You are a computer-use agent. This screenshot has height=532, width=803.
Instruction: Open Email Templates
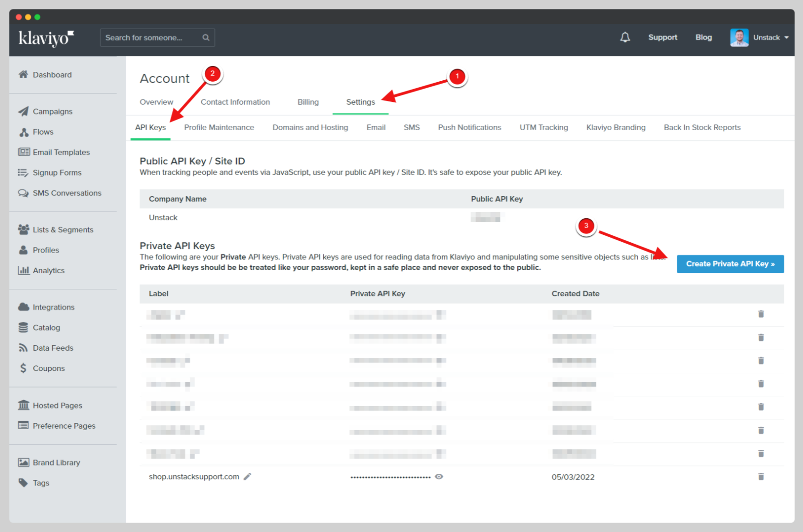pos(61,152)
